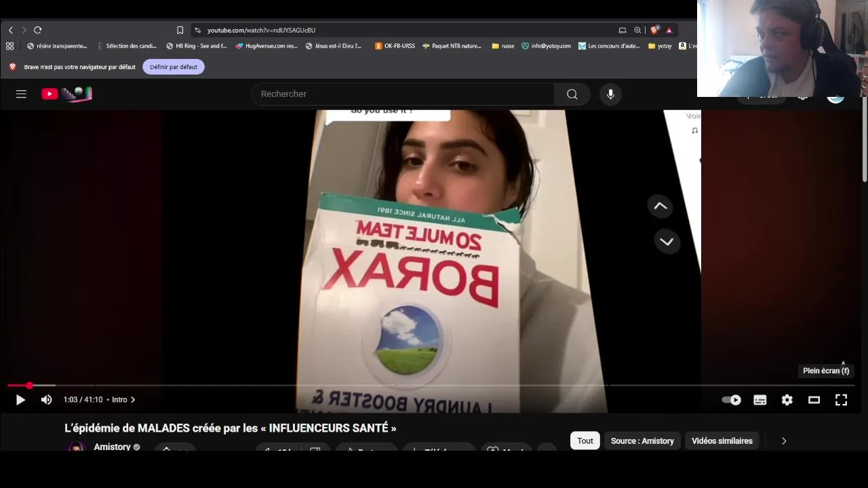
Task: Expand the Intro chapter chevron
Action: (x=133, y=400)
